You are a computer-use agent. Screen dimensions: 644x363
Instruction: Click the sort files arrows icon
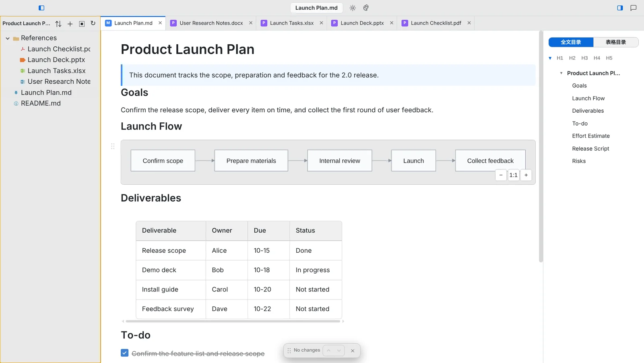58,24
